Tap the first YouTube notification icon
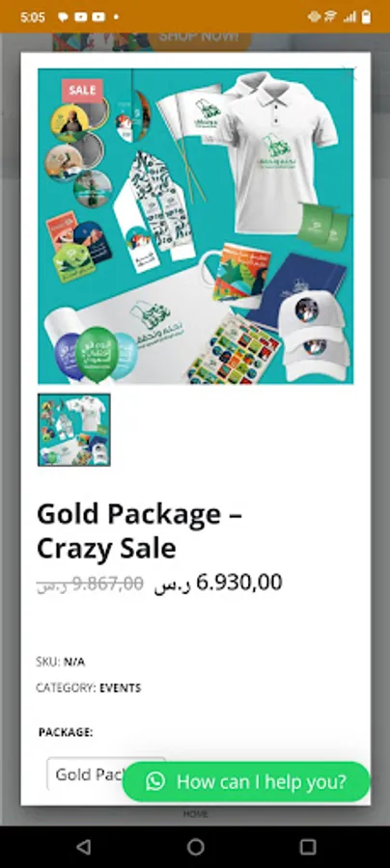Viewport: 390px width, 868px height. click(x=81, y=17)
